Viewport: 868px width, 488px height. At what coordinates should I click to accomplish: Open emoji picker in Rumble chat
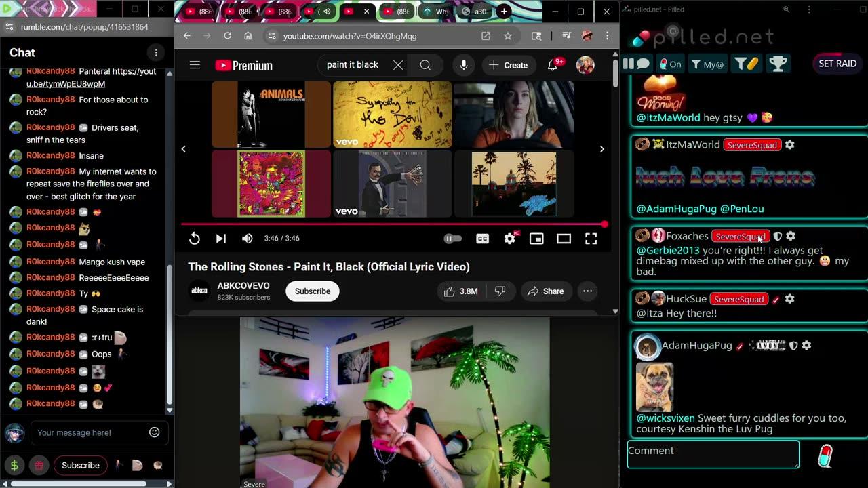point(155,432)
